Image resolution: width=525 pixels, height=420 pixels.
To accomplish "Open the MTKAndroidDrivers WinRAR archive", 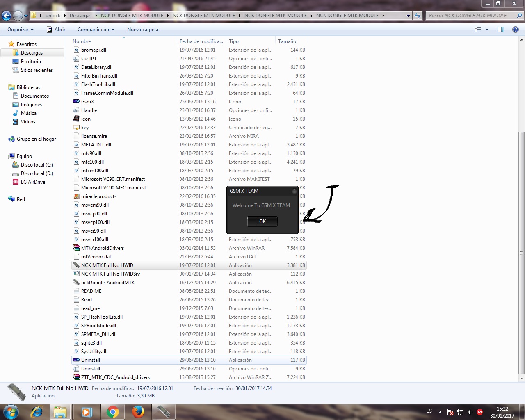I will point(103,248).
